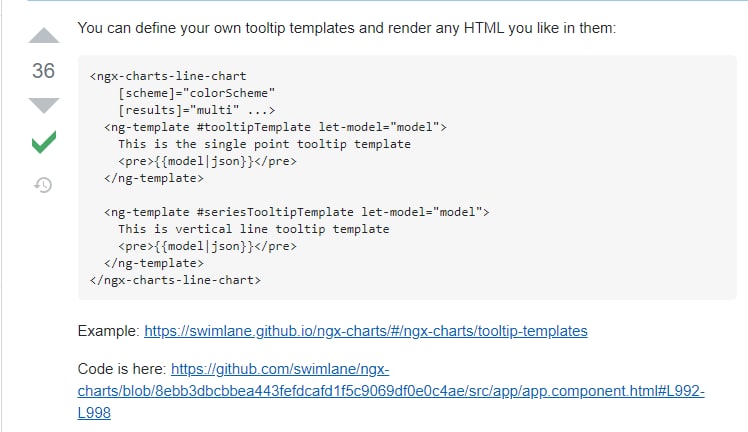Click the vertical line tooltip template text
This screenshot has width=748, height=432.
click(x=253, y=229)
